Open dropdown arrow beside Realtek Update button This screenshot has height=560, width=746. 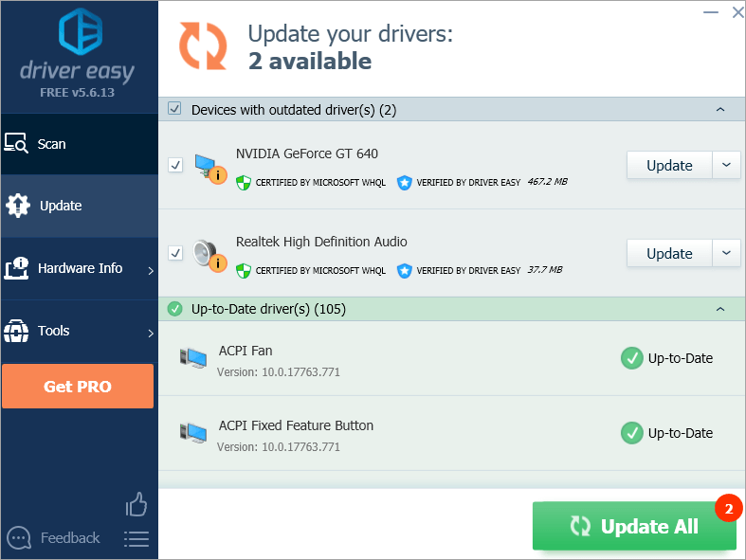click(x=726, y=253)
